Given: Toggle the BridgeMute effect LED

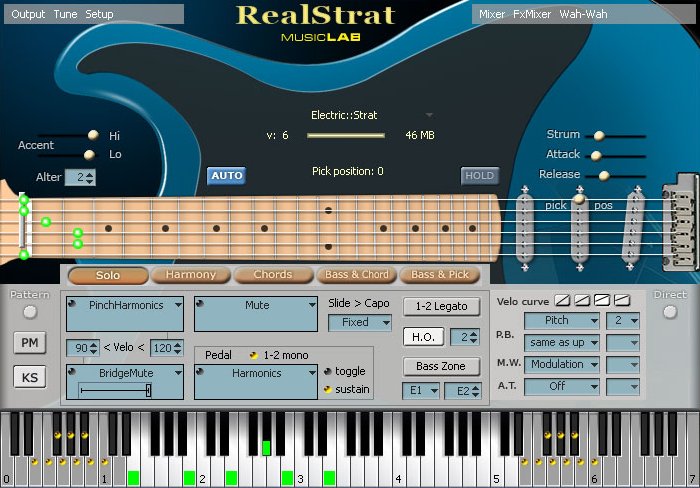Looking at the screenshot, I should point(71,371).
